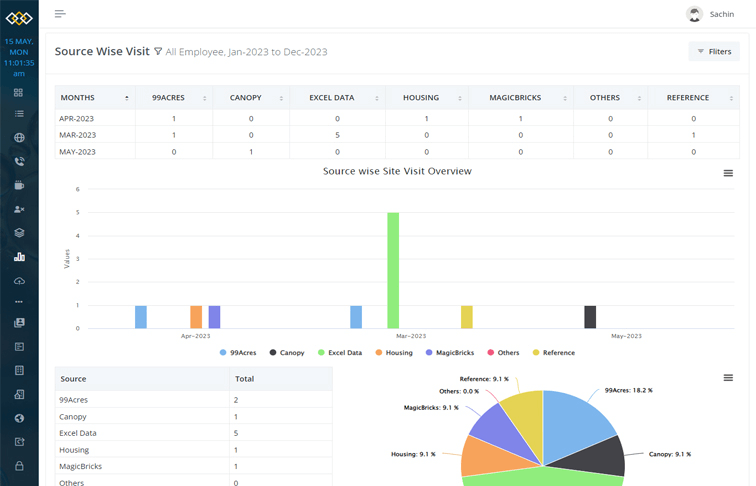Open the bar chart context menu icon
Viewport: 756px width, 486px height.
coord(728,173)
